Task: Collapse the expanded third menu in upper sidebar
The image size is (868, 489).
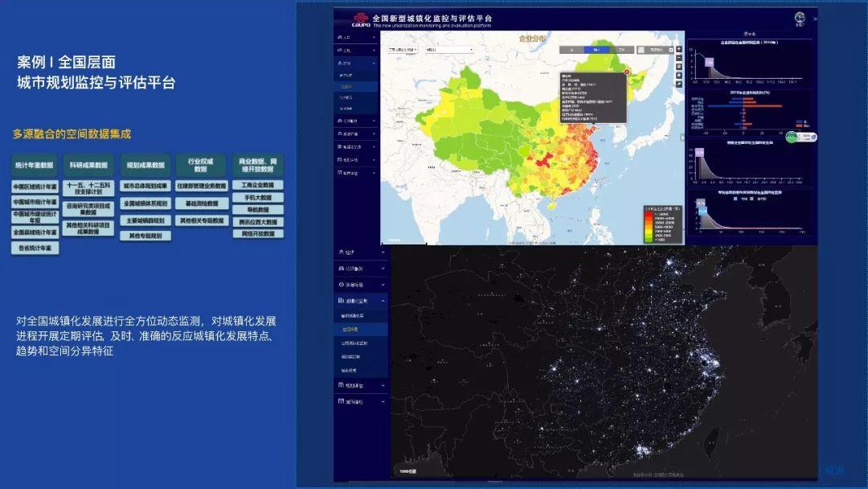Action: [374, 63]
